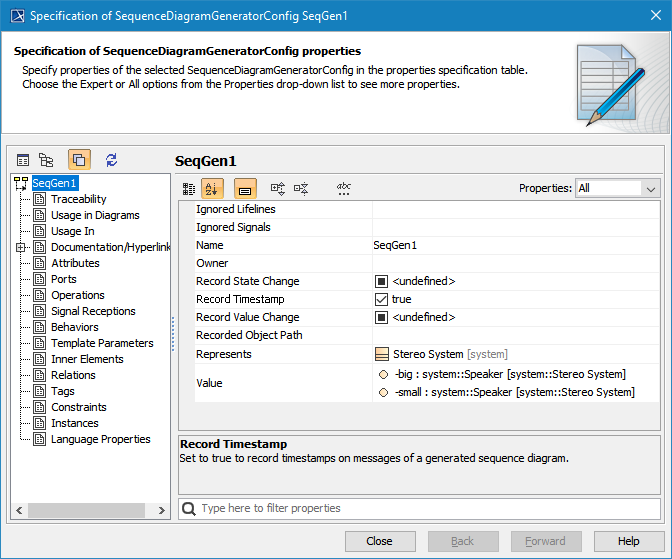The width and height of the screenshot is (672, 559).
Task: Uncheck the Record Timestamp checkbox
Action: click(381, 299)
